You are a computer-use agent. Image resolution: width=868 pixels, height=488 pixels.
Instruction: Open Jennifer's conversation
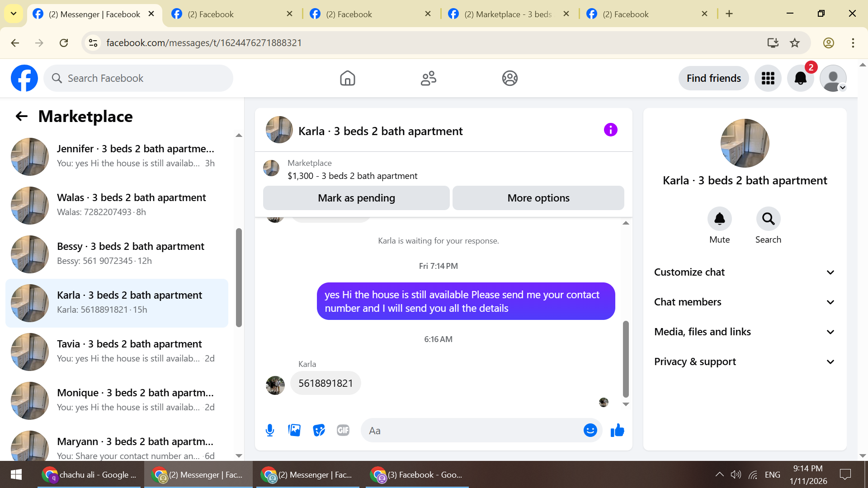[117, 156]
